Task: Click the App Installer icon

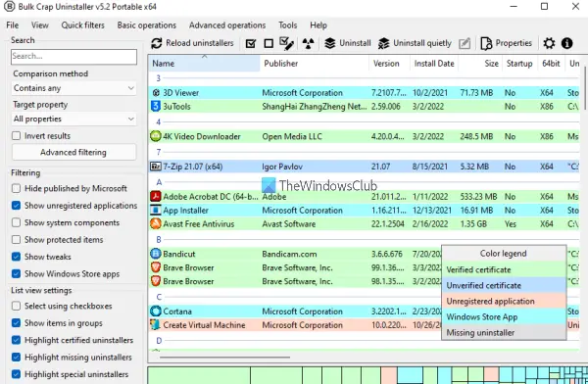Action: coord(156,210)
